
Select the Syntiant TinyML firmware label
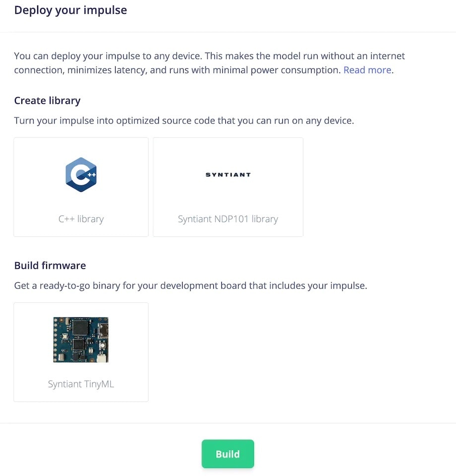(x=81, y=384)
